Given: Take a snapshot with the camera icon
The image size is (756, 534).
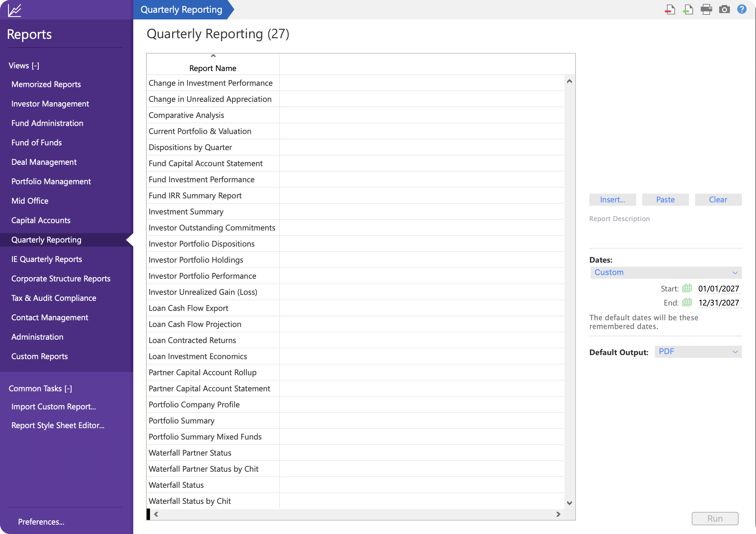Looking at the screenshot, I should (x=725, y=9).
